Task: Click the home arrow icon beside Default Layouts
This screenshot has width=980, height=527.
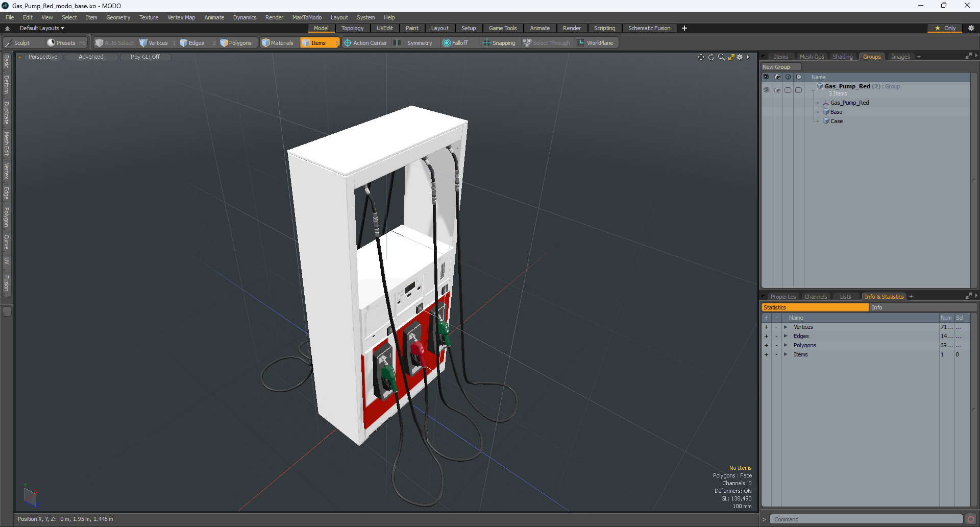Action: pos(8,28)
